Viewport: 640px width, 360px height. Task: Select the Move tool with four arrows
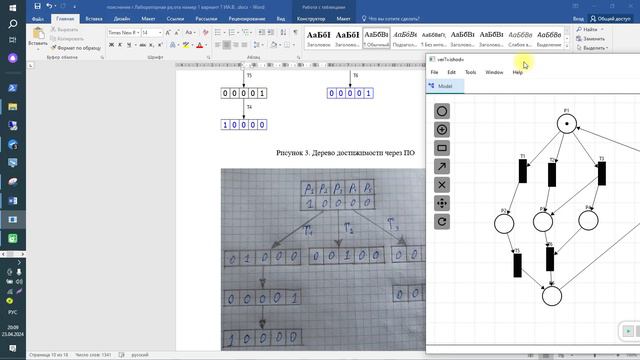[442, 203]
